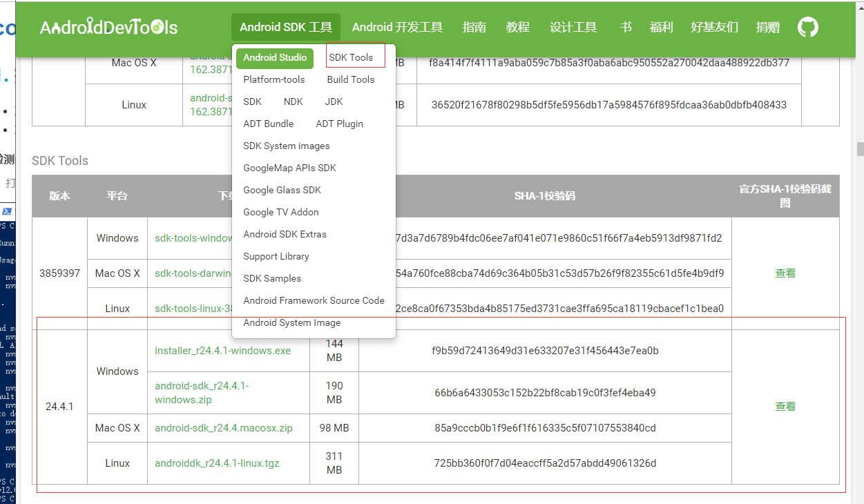Choose Android System Image menu entry
This screenshot has height=504, width=864.
(x=292, y=323)
